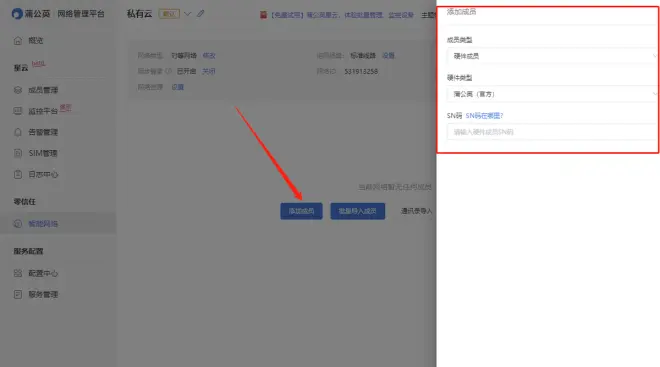Click the 关闭 link next to 已开启
The image size is (660, 367).
click(208, 71)
